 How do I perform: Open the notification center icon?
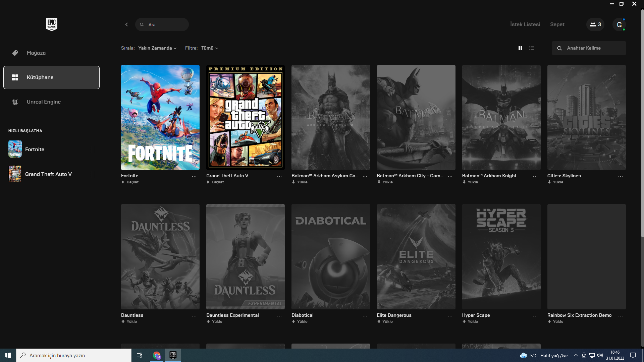(633, 355)
